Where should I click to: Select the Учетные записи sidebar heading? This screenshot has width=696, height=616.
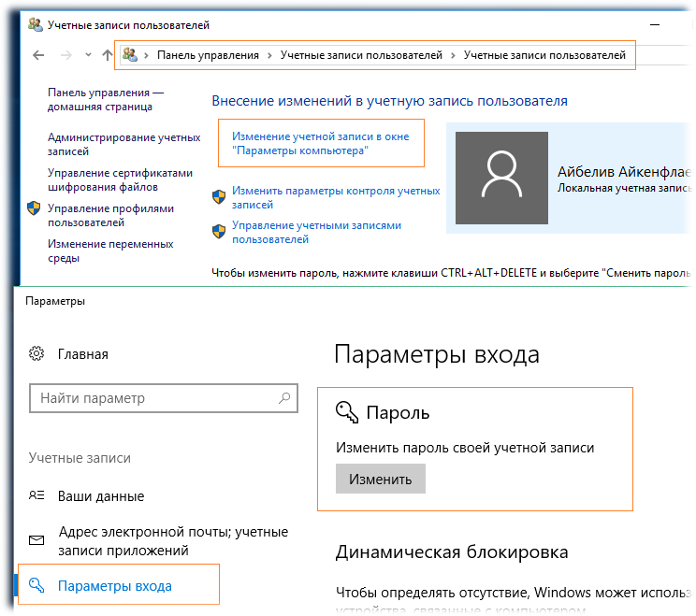(80, 458)
